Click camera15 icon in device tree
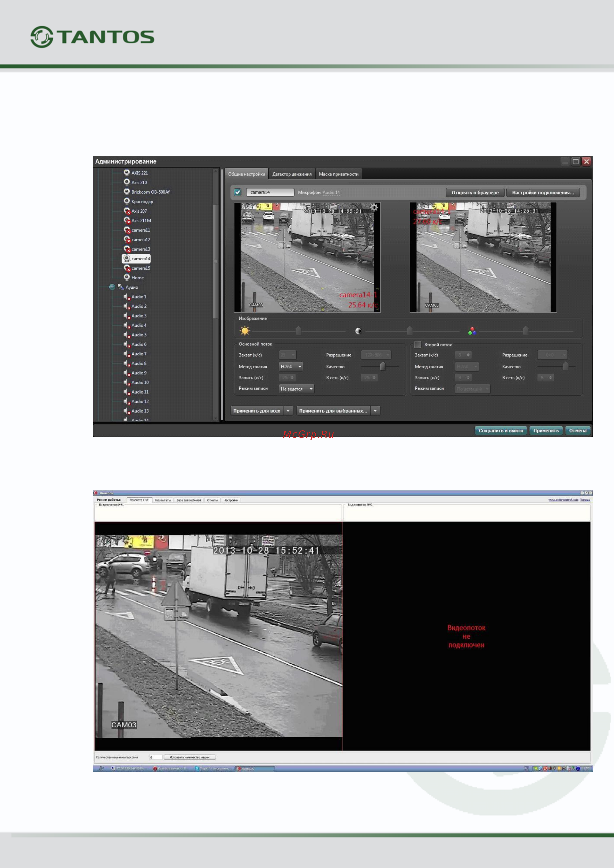614x868 pixels. coord(127,268)
